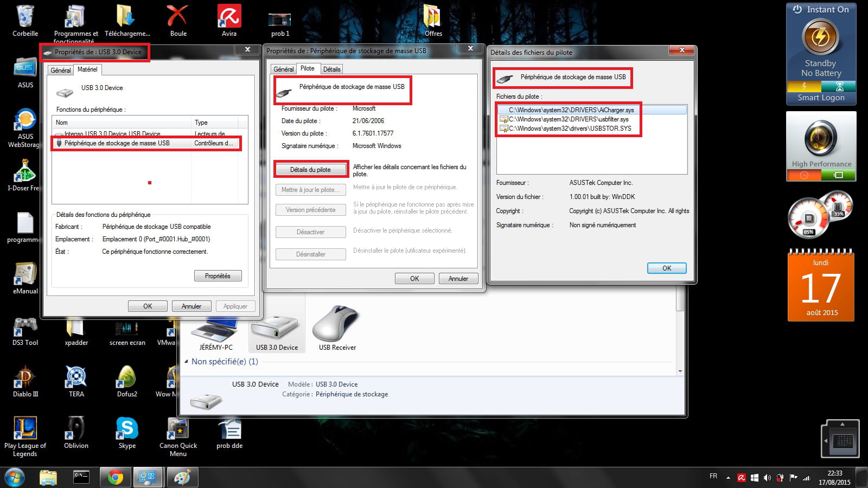
Task: Select the Matériel tab
Action: point(87,69)
